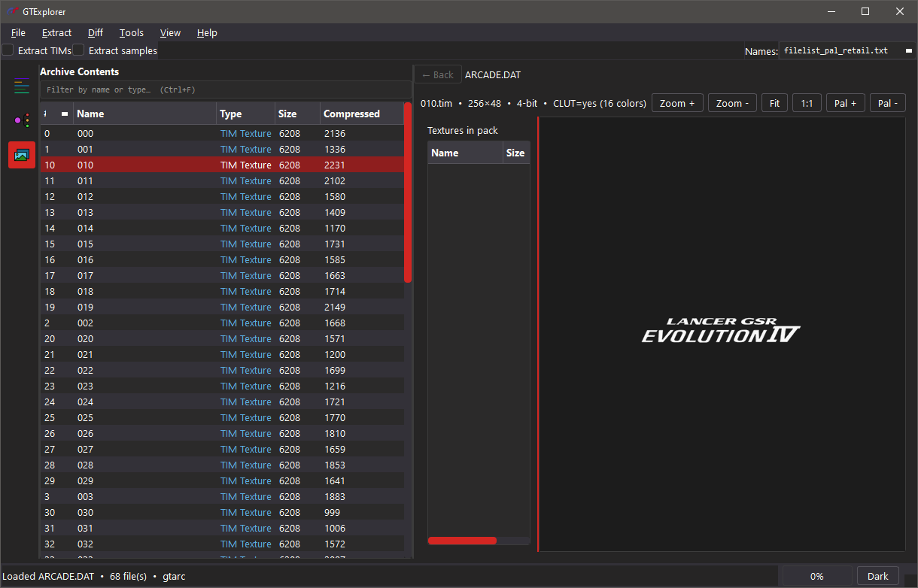Image resolution: width=918 pixels, height=588 pixels.
Task: Toggle the Extract samples checkbox
Action: click(x=78, y=50)
